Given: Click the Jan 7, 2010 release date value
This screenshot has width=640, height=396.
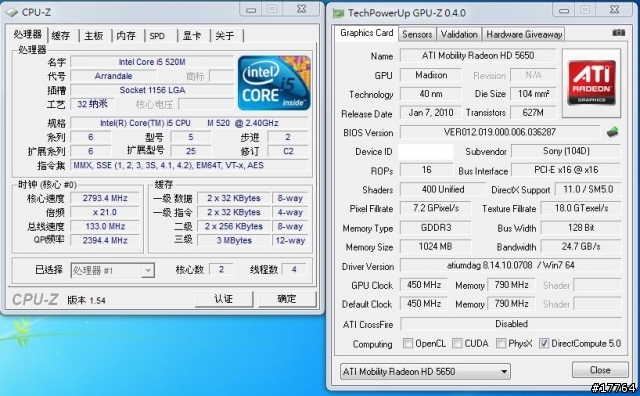Looking at the screenshot, I should tap(431, 113).
